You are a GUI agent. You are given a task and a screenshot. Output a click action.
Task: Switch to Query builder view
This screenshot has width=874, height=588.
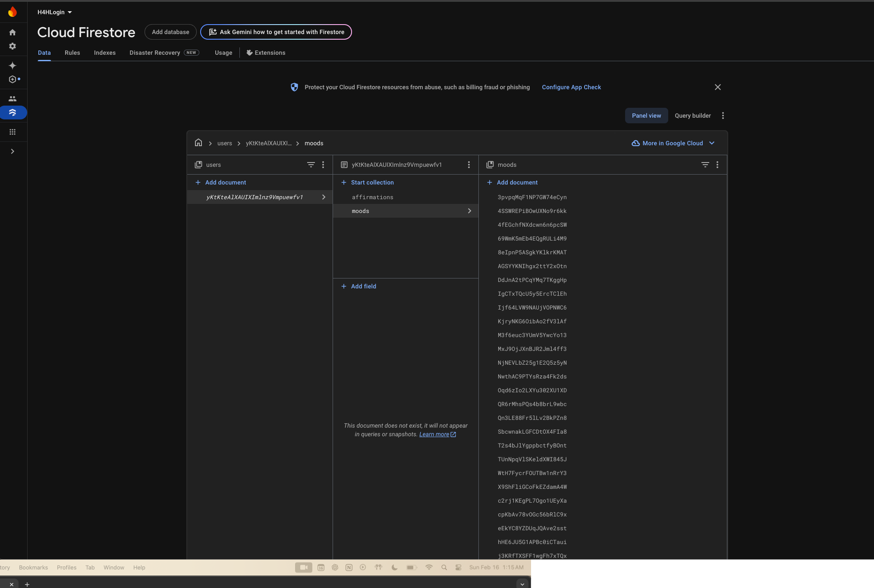coord(692,116)
